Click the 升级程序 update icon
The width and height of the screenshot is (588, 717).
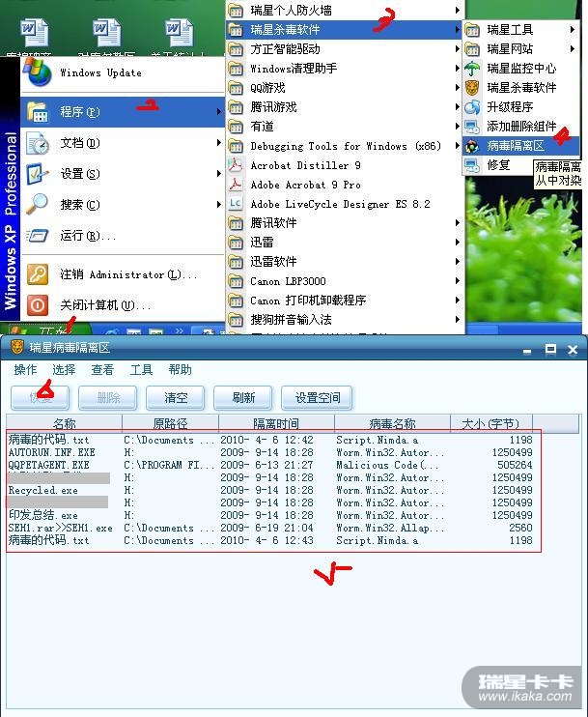pos(472,107)
